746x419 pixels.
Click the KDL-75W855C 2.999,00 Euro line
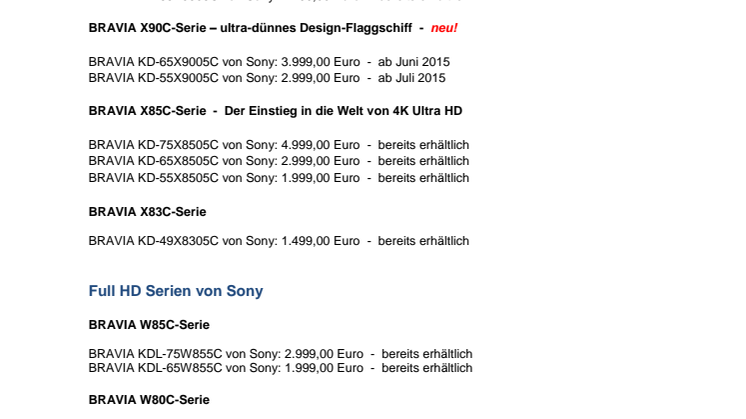click(280, 354)
